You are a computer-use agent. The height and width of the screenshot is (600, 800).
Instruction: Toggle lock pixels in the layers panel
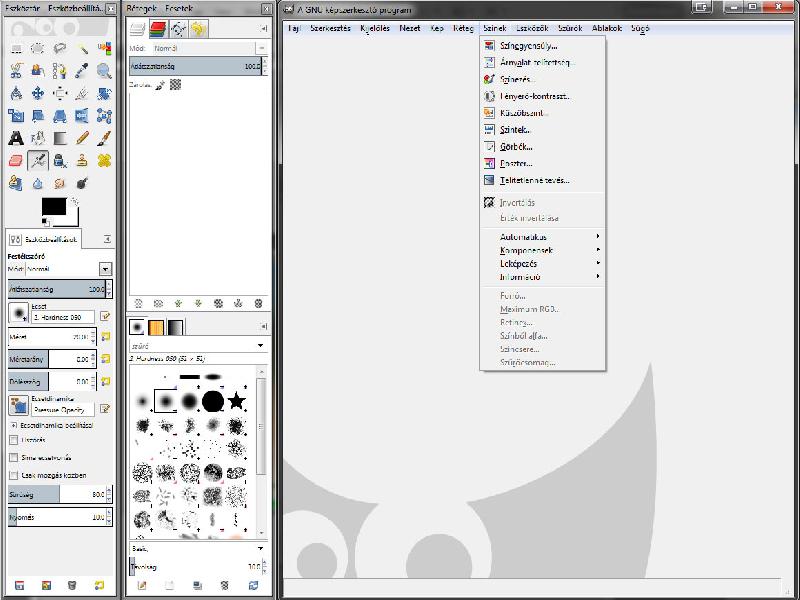160,85
